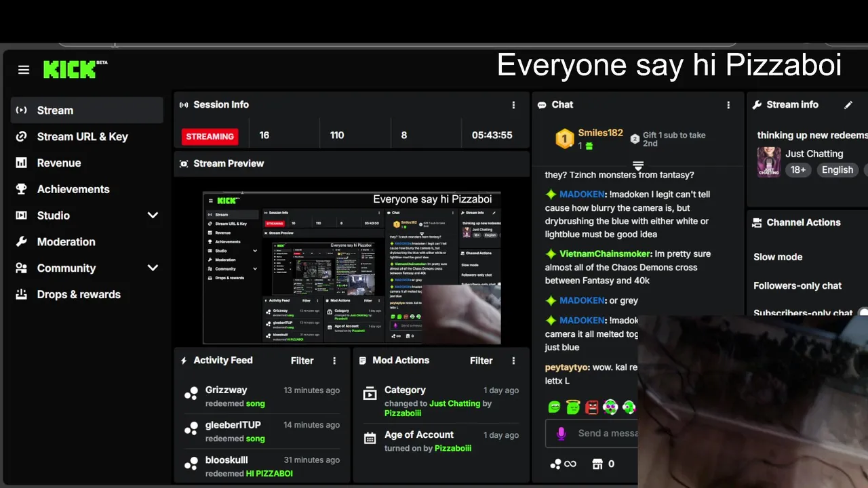Click Grizzway in Activity Feed
This screenshot has width=868, height=488.
226,390
